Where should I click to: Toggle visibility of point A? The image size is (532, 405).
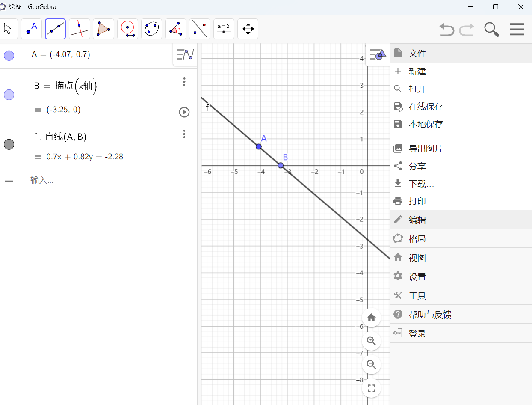pyautogui.click(x=9, y=55)
